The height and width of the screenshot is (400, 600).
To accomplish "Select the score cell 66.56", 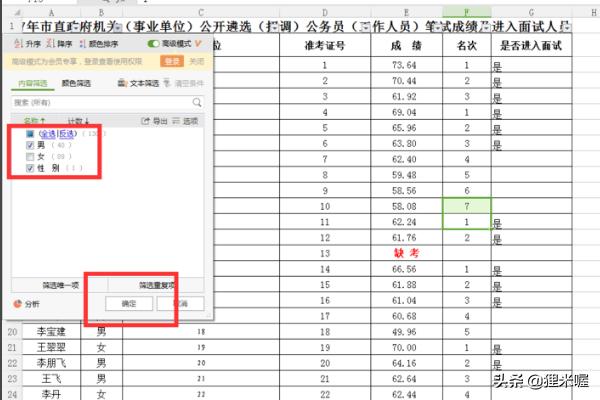I will 406,269.
